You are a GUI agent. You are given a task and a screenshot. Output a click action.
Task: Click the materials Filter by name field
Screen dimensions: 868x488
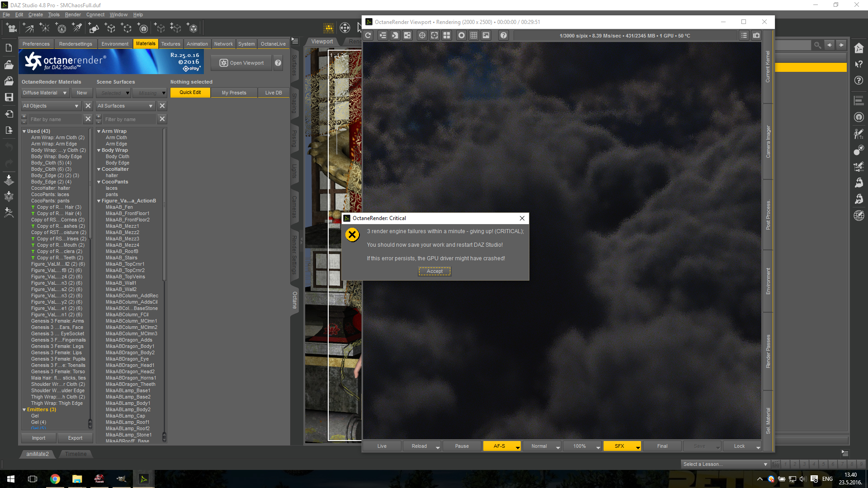[x=56, y=120]
